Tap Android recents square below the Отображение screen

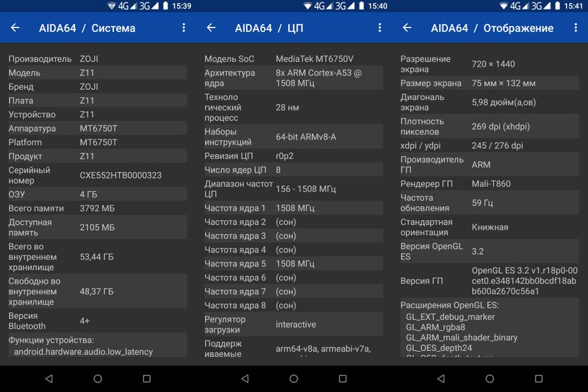538,379
